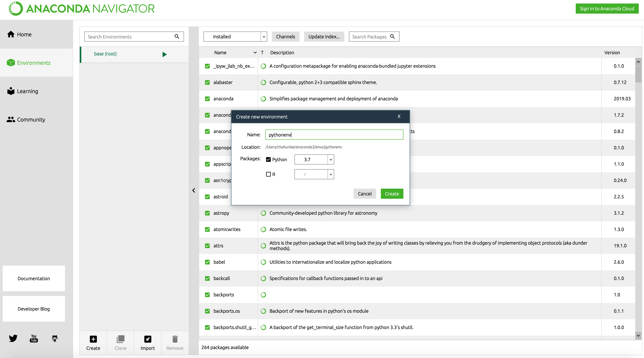Screen dimensions: 644x358
Task: Click the Create environment plus icon
Action: click(x=93, y=339)
